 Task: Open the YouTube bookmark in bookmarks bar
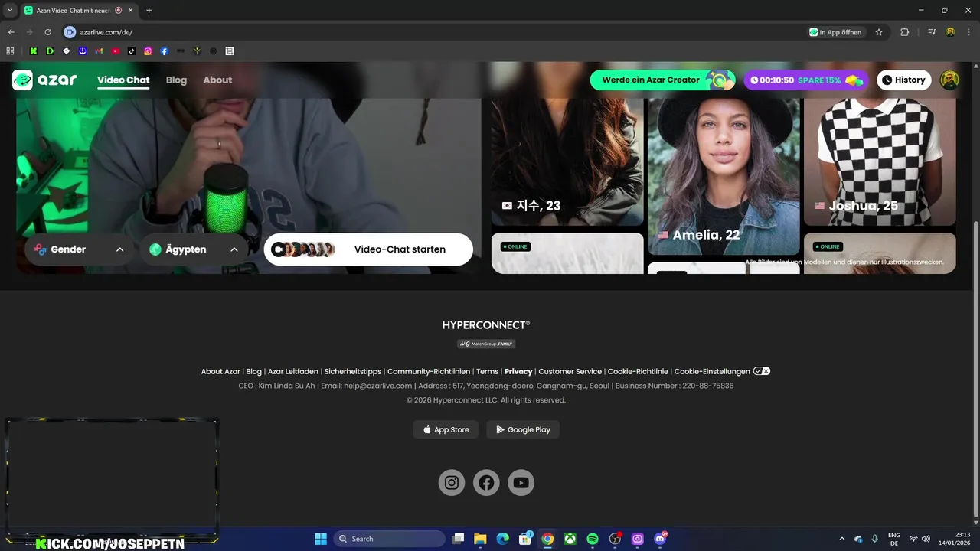click(x=116, y=51)
